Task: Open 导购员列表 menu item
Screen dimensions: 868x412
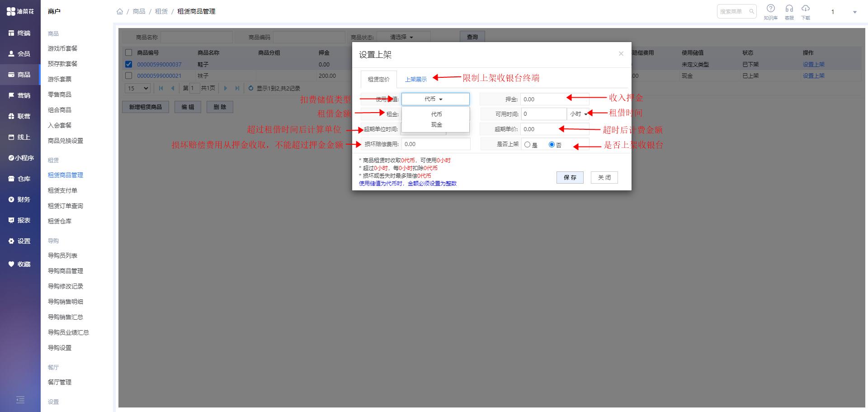Action: coord(62,256)
